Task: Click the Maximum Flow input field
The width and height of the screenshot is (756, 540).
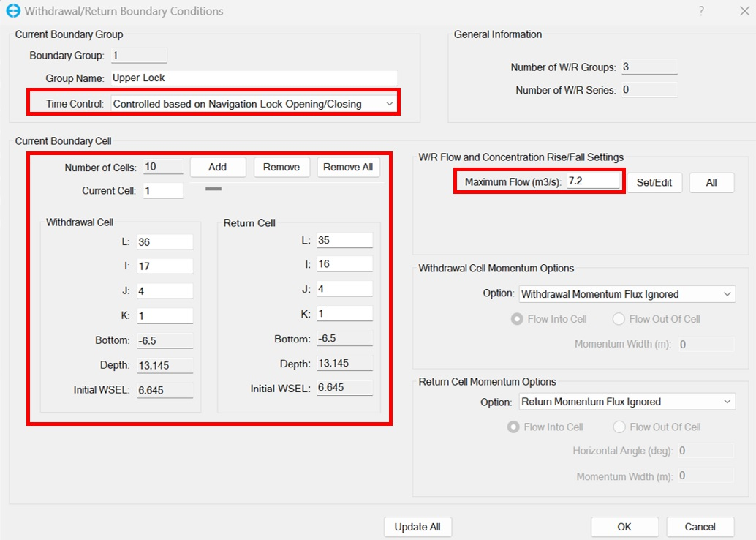Action: click(x=593, y=181)
